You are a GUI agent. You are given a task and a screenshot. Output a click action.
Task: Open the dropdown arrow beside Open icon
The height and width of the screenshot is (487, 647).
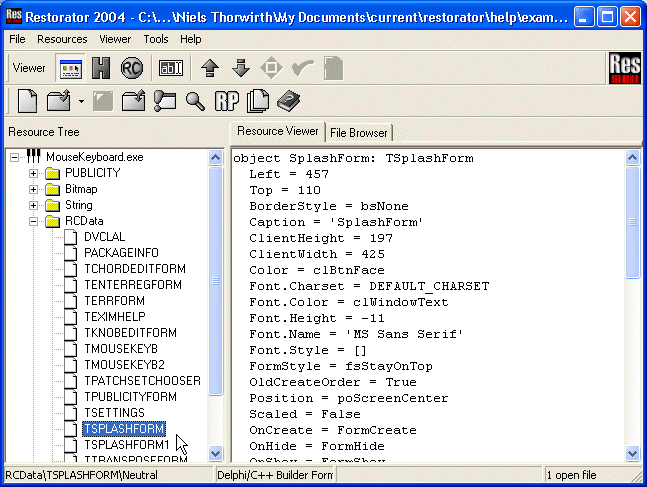pos(81,102)
